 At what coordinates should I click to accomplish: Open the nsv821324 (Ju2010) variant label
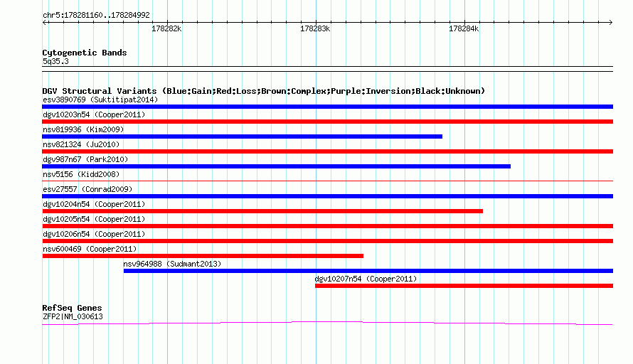(81, 144)
